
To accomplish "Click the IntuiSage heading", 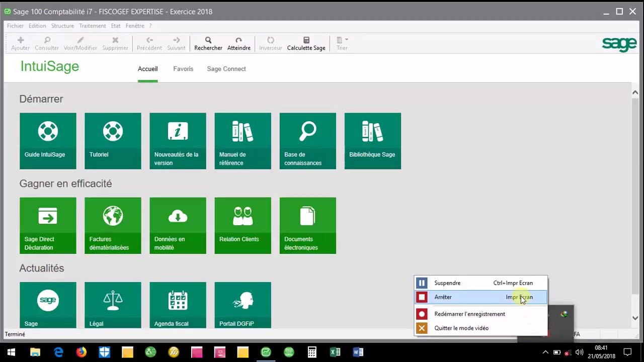I will (50, 66).
